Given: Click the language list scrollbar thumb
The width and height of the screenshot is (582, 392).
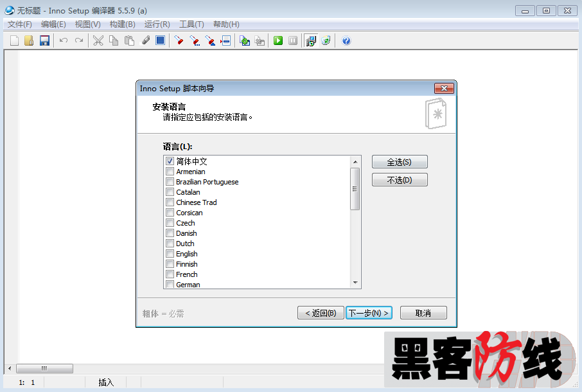Looking at the screenshot, I should click(355, 189).
